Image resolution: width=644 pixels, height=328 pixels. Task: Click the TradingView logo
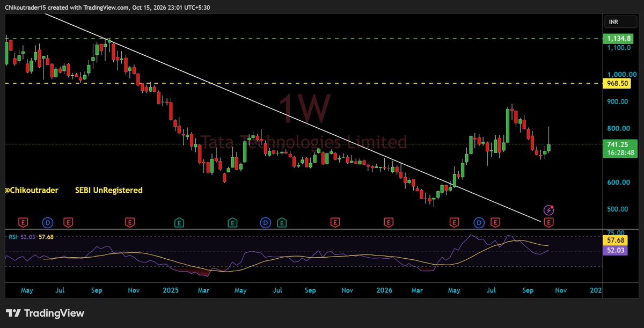45,313
